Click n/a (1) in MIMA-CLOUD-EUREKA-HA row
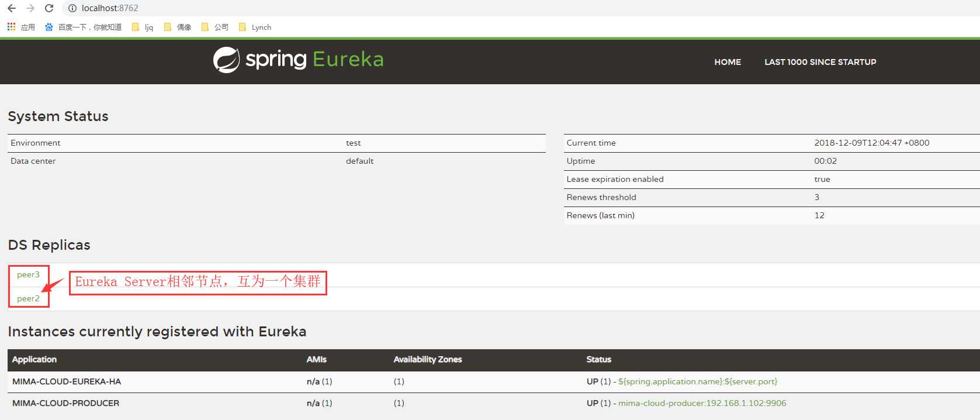The width and height of the screenshot is (980, 420). click(x=319, y=381)
